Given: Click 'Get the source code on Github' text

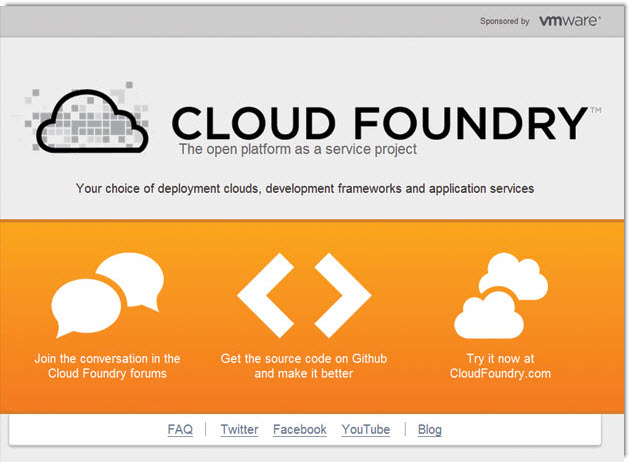Looking at the screenshot, I should [304, 358].
